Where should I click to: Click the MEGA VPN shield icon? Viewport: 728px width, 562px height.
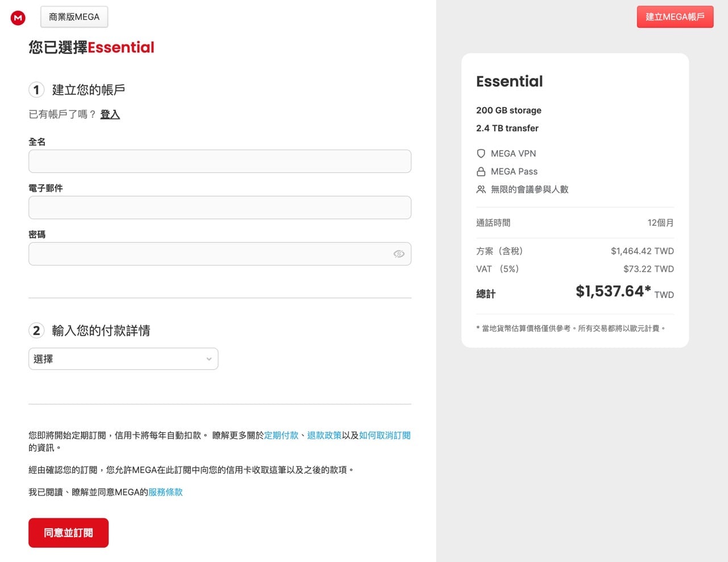481,154
